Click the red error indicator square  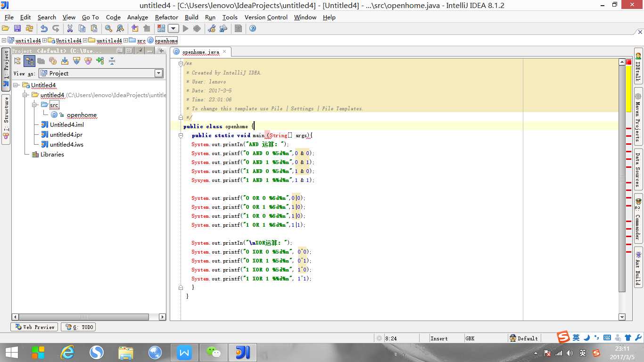click(x=629, y=62)
